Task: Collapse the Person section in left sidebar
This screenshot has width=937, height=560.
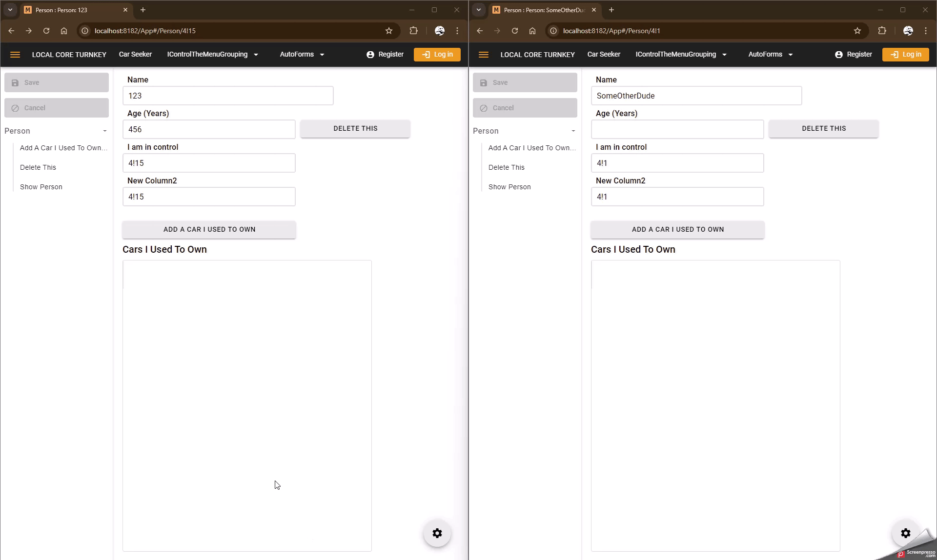Action: click(104, 131)
